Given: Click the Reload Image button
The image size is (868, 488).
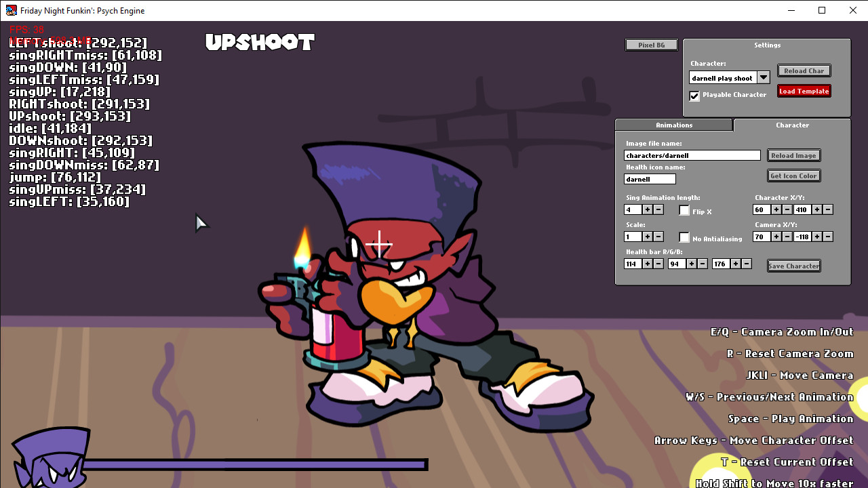Looking at the screenshot, I should tap(793, 155).
